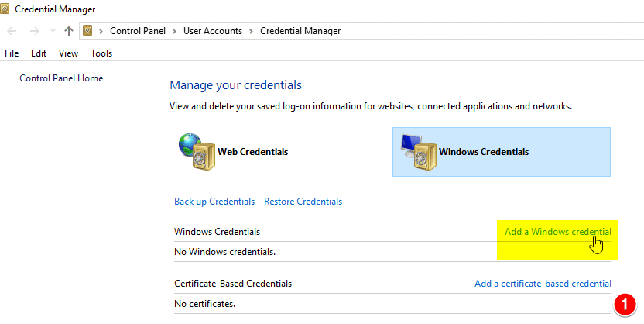Click the Forward navigation arrow
644x324 pixels.
[x=35, y=31]
